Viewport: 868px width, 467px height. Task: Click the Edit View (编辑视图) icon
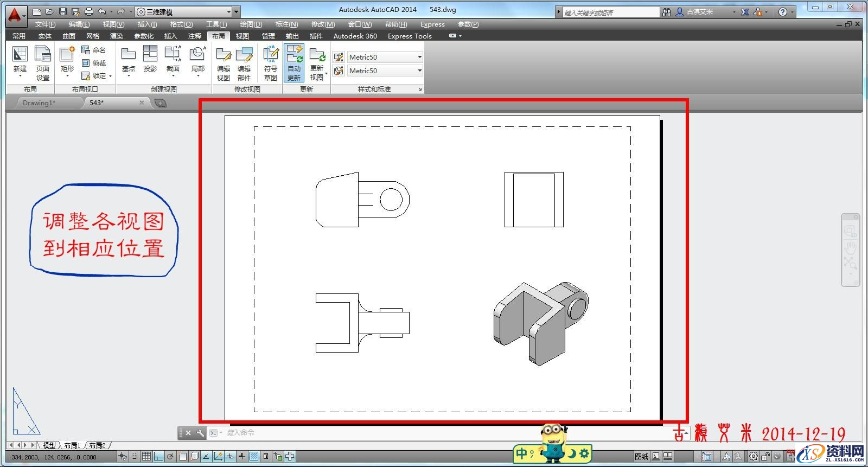pyautogui.click(x=224, y=63)
